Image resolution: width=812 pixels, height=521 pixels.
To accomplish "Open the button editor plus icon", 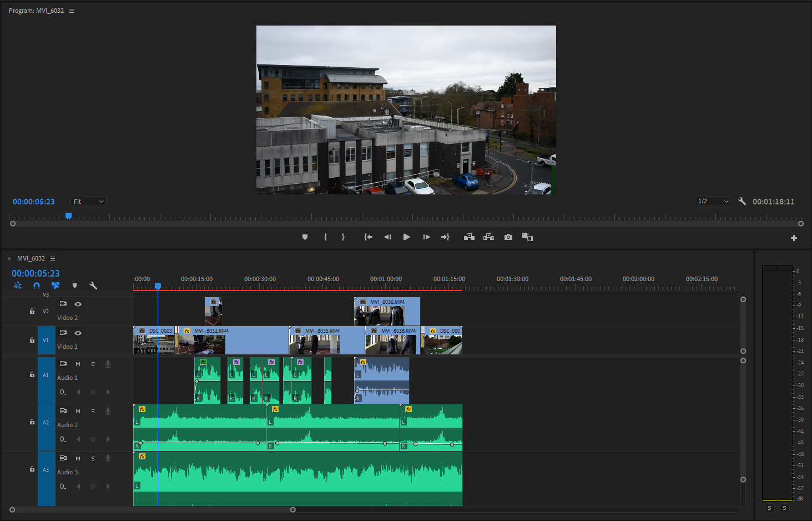I will point(794,238).
